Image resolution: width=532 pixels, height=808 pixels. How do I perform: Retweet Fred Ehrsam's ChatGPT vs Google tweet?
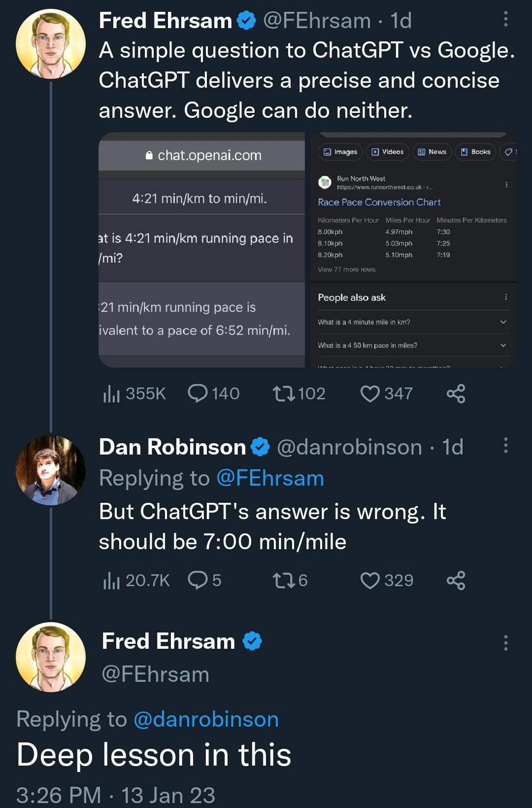point(284,394)
